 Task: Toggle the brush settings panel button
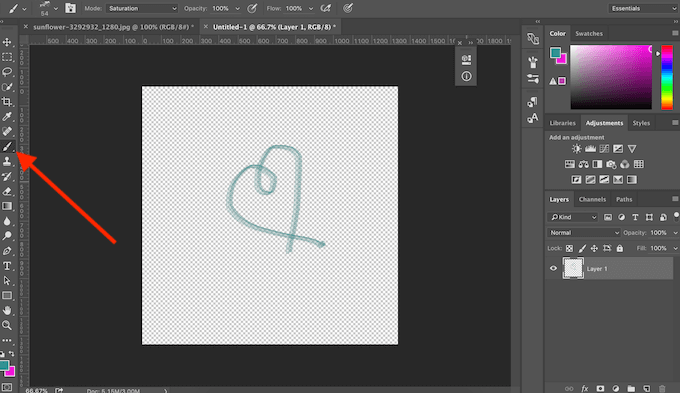click(x=70, y=8)
